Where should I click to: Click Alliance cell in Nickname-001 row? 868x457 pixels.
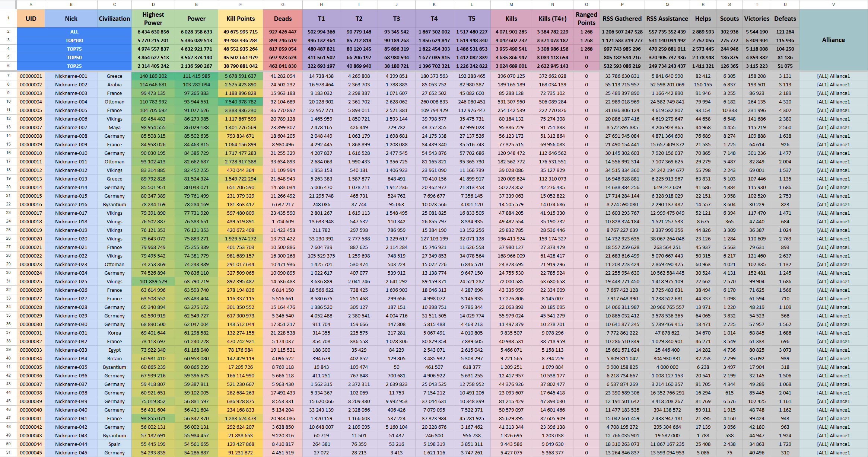(833, 76)
